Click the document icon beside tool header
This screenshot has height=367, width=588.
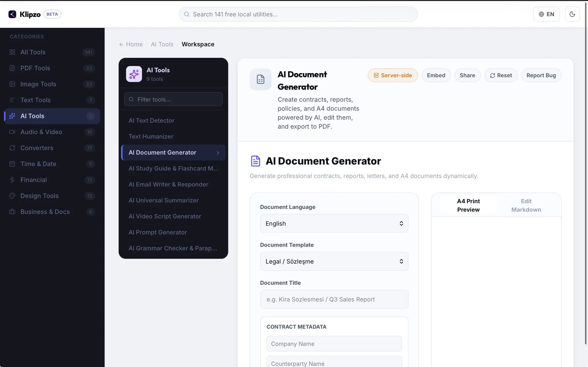tap(260, 79)
